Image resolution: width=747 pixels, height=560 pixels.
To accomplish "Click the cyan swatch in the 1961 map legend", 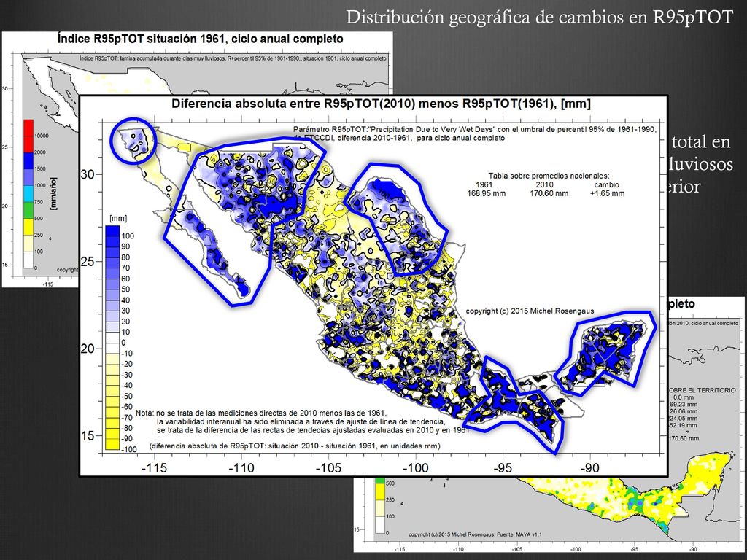I will tap(28, 194).
